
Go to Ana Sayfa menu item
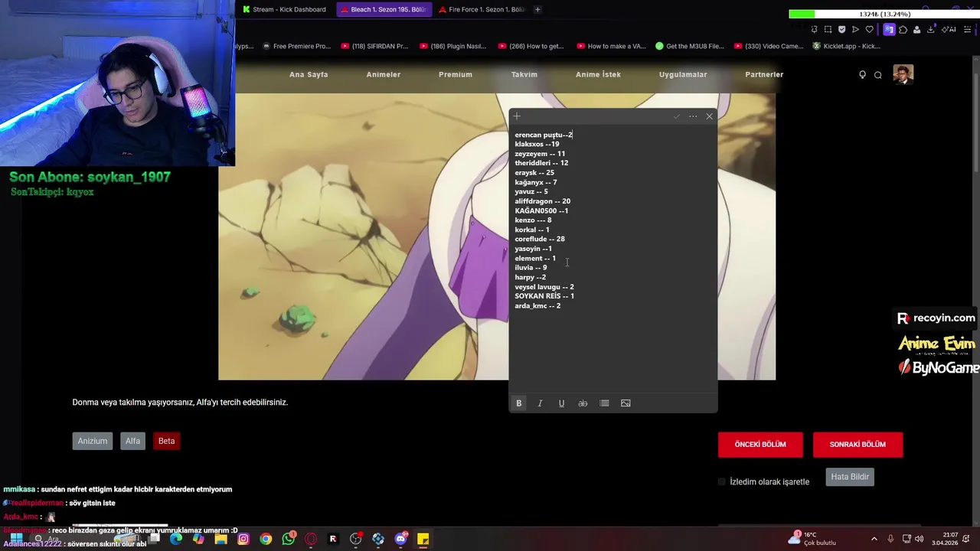tap(309, 74)
